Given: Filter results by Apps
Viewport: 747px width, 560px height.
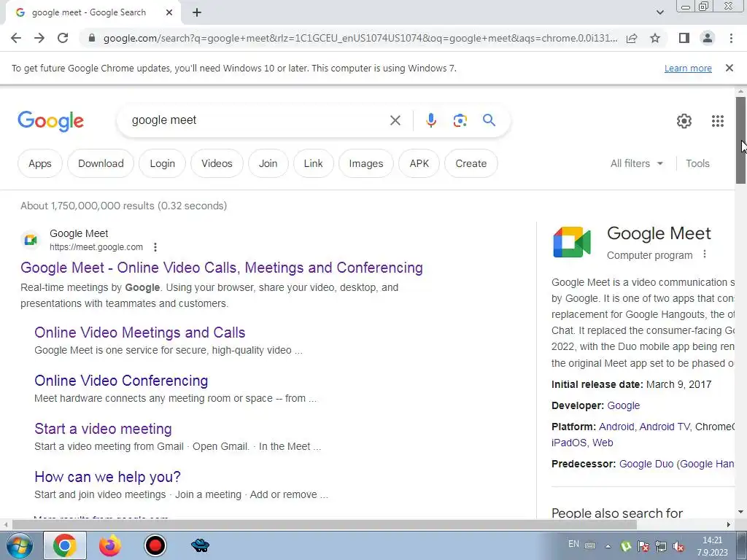Looking at the screenshot, I should tap(40, 163).
